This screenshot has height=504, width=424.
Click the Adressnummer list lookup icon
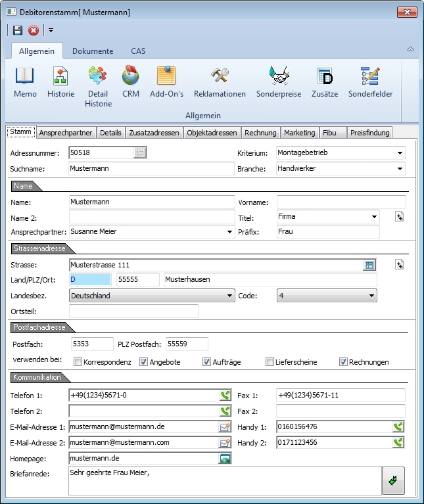[x=140, y=153]
